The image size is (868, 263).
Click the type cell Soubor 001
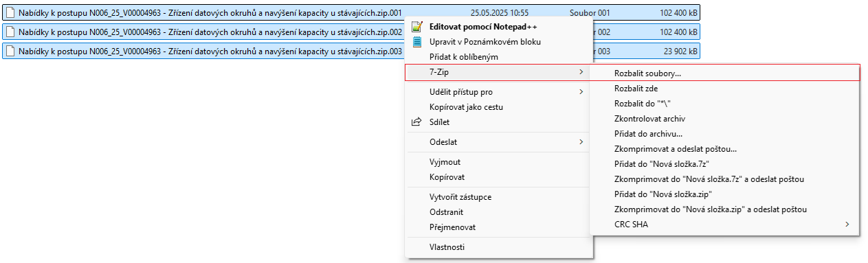click(590, 13)
